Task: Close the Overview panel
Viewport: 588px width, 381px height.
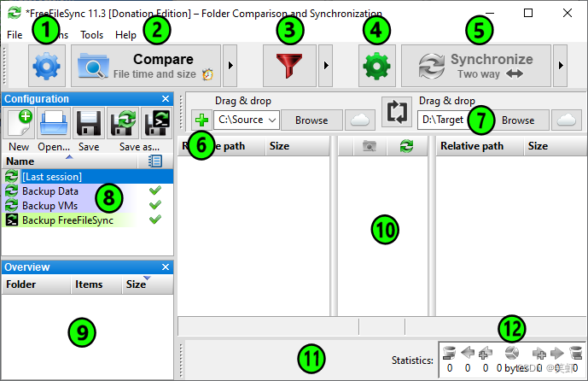Action: tap(166, 267)
